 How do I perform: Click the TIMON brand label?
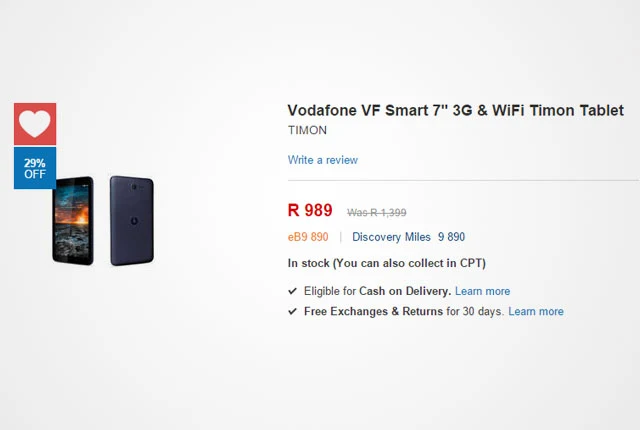[x=307, y=130]
